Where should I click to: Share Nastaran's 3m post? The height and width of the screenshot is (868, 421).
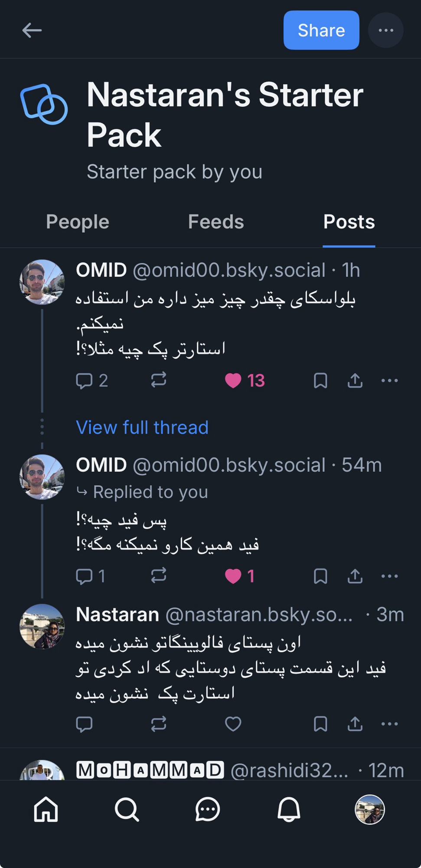[x=355, y=723]
